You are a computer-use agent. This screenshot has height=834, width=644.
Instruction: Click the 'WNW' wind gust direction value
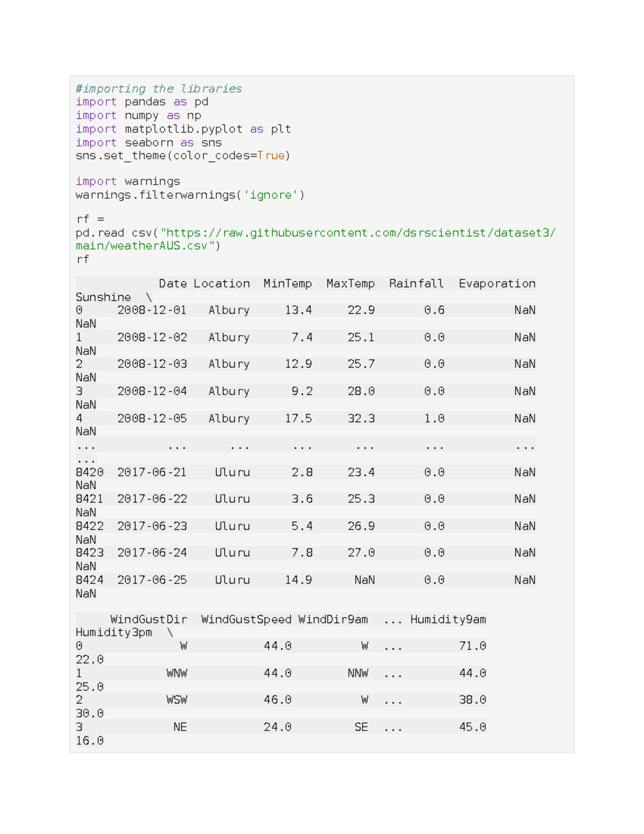point(177,673)
